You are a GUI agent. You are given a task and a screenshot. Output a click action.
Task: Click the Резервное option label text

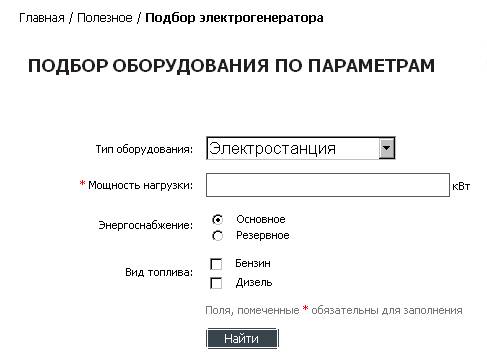[x=263, y=235]
